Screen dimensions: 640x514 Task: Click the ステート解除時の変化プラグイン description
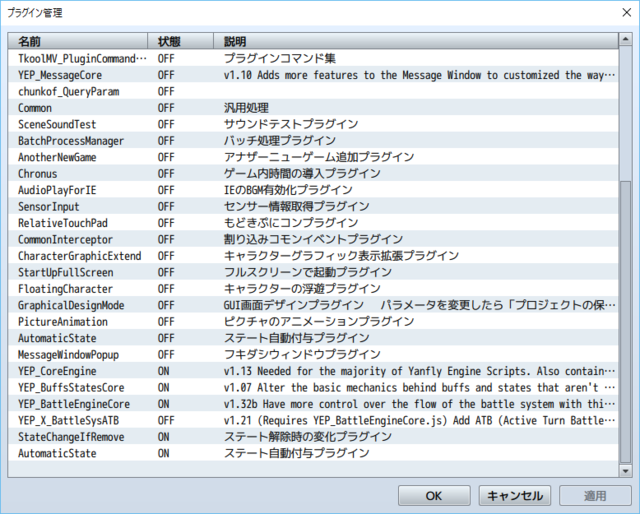tap(308, 437)
